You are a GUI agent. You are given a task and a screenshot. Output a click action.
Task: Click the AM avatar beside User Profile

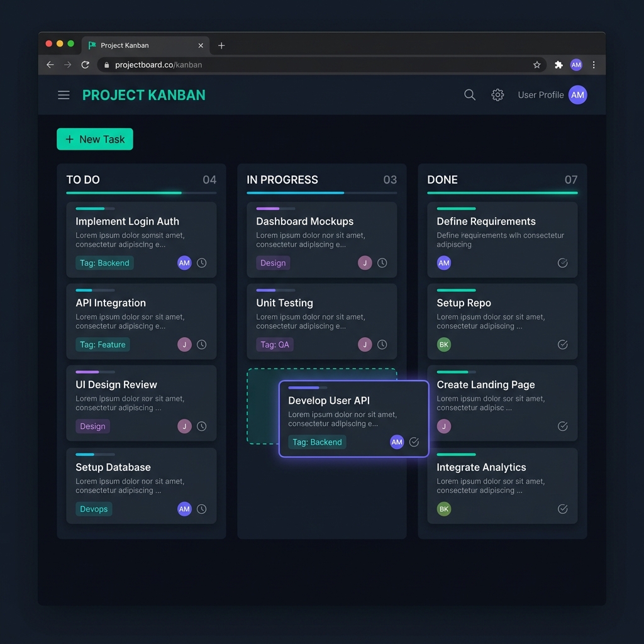[577, 95]
